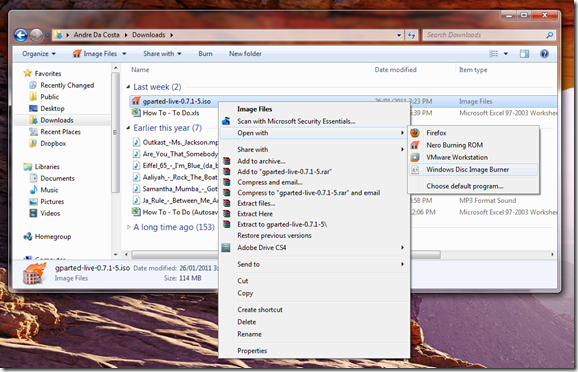
Task: Open the Share with toolbar dropdown
Action: [x=162, y=54]
